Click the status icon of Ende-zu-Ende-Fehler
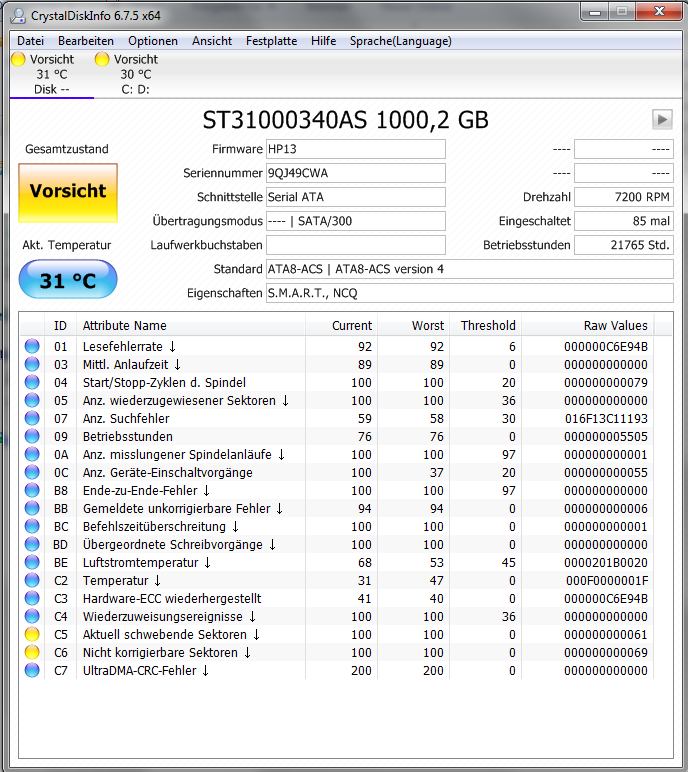The width and height of the screenshot is (688, 772). click(x=32, y=490)
